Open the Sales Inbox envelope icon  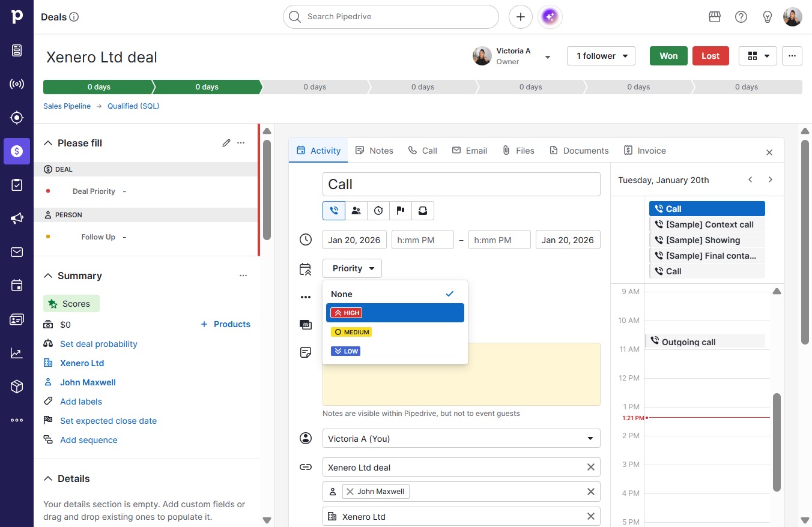17,252
